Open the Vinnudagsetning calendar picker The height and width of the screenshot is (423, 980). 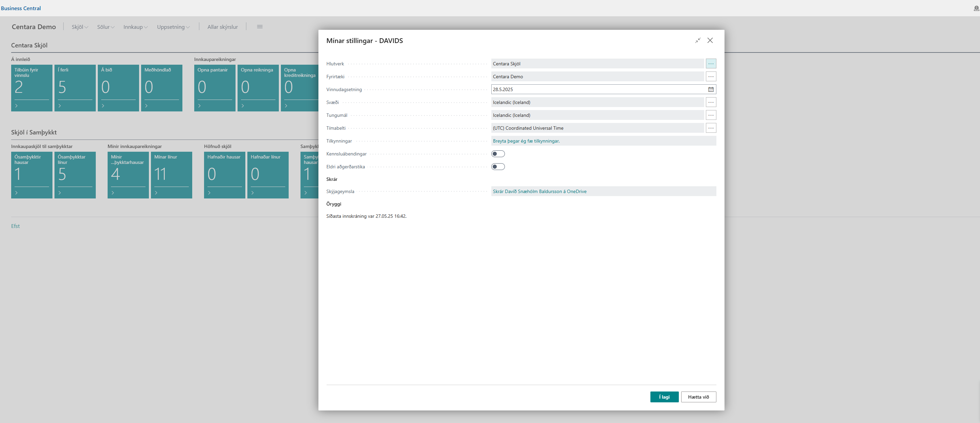pos(711,89)
